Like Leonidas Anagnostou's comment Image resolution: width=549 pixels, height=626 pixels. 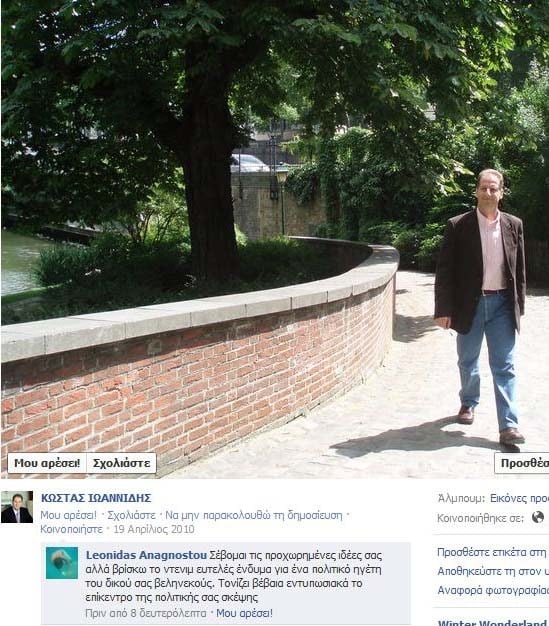244,613
